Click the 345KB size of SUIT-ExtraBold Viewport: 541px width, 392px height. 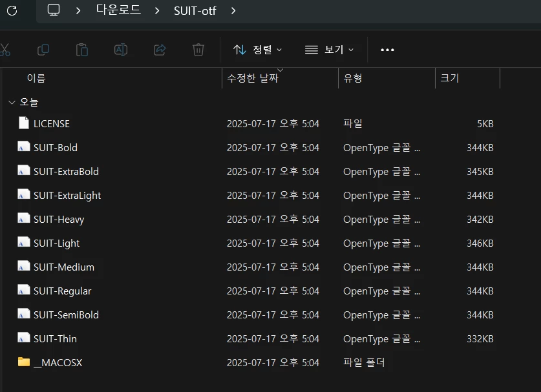click(480, 171)
